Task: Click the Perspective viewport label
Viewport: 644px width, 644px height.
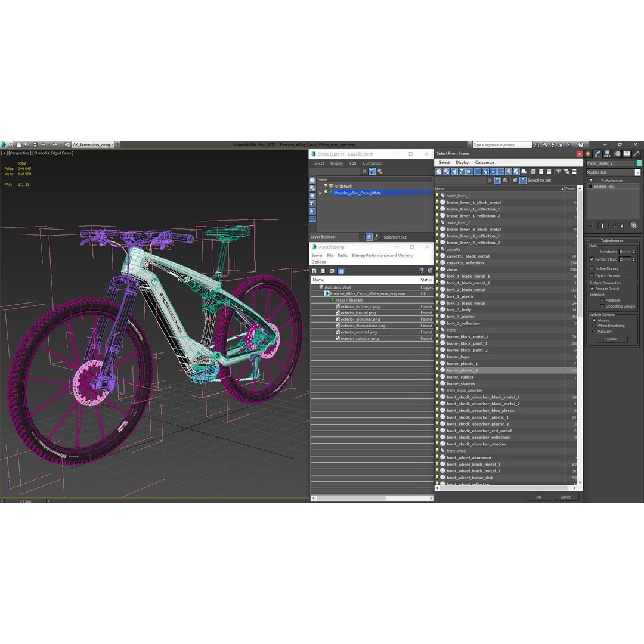Action: [x=20, y=153]
